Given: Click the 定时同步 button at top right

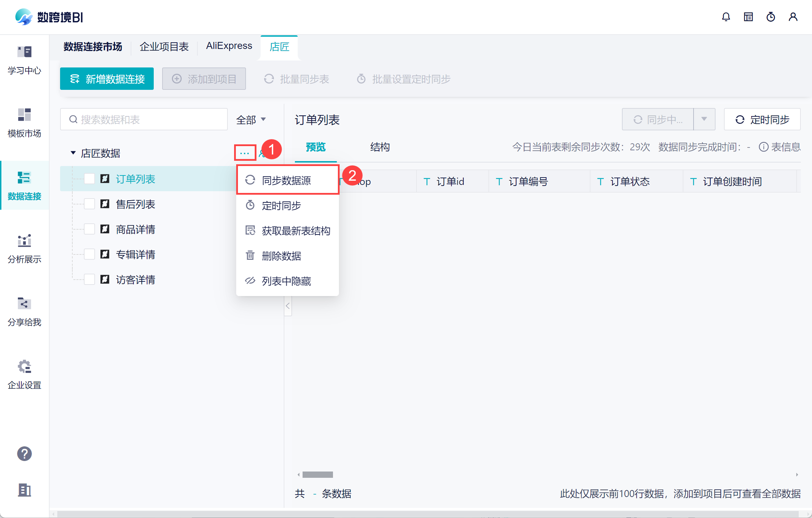Looking at the screenshot, I should pyautogui.click(x=762, y=120).
